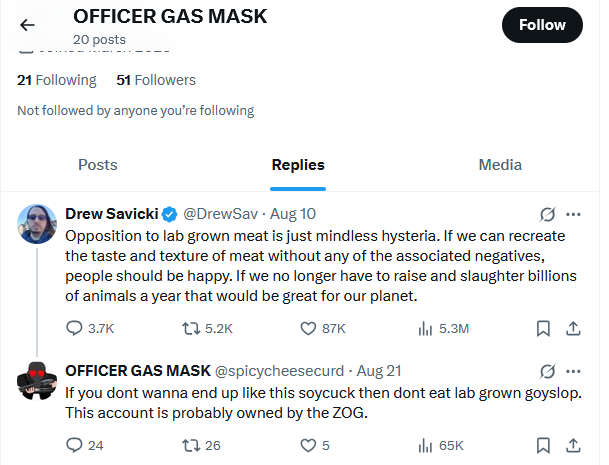
Task: Follow the OFFICER GAS MASK account
Action: (x=542, y=25)
